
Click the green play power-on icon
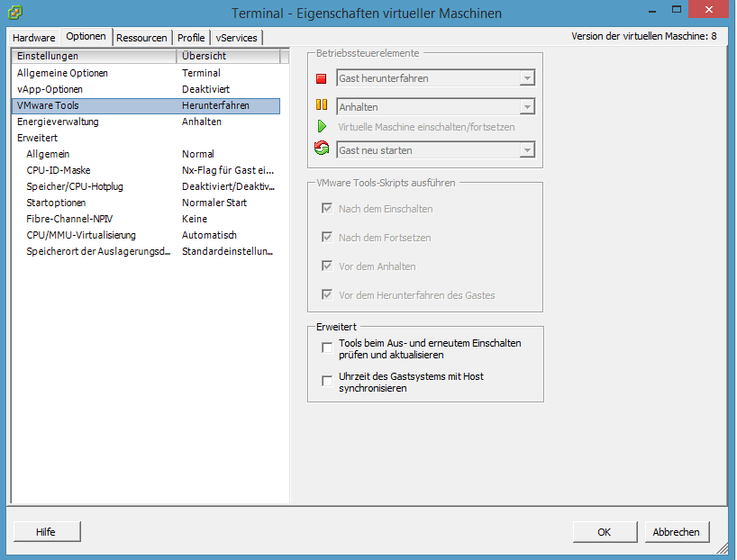click(x=322, y=126)
